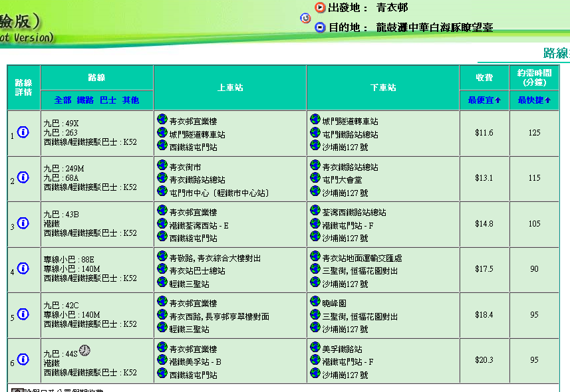Image resolution: width=570 pixels, height=392 pixels.
Task: Filter routes by 巴士 bus
Action: pyautogui.click(x=108, y=100)
